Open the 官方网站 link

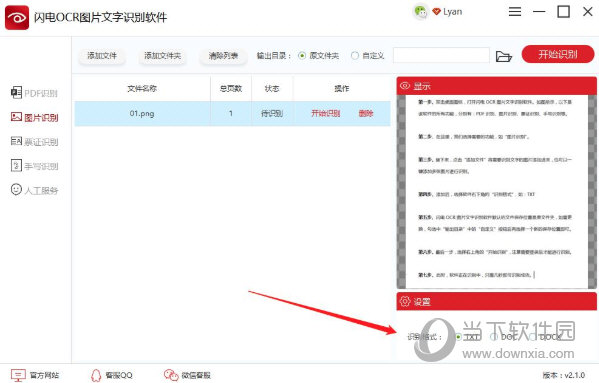(x=44, y=375)
